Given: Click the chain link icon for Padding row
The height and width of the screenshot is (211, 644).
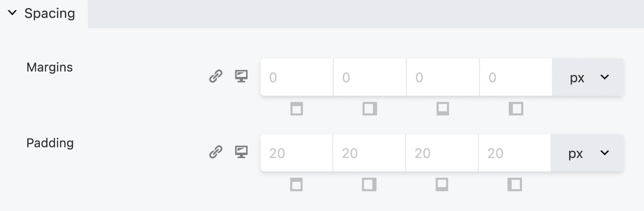Looking at the screenshot, I should 216,152.
